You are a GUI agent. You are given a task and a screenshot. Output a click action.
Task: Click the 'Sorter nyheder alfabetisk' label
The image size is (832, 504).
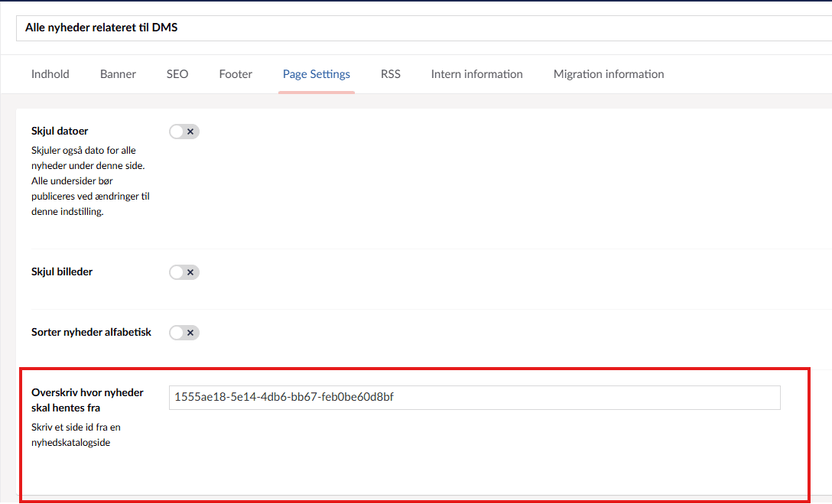point(91,332)
